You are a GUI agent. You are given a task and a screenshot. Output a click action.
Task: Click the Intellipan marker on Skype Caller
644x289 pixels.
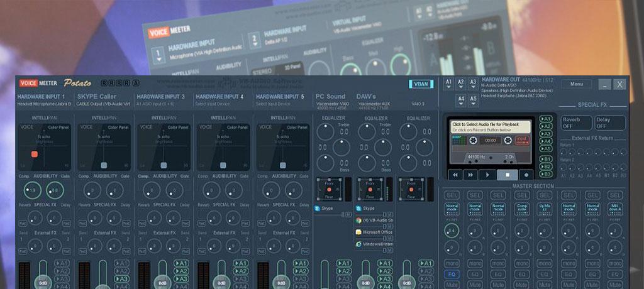click(104, 165)
